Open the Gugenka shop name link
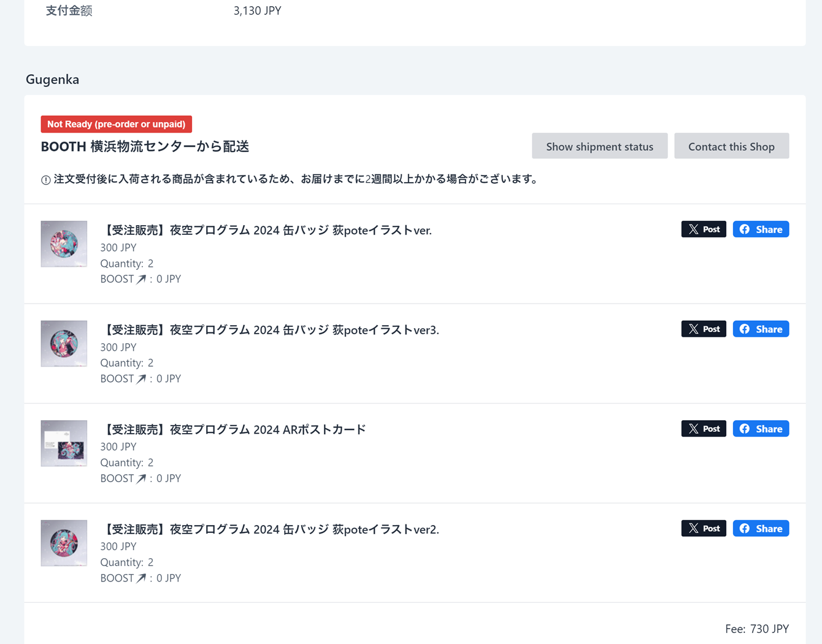 coord(52,80)
